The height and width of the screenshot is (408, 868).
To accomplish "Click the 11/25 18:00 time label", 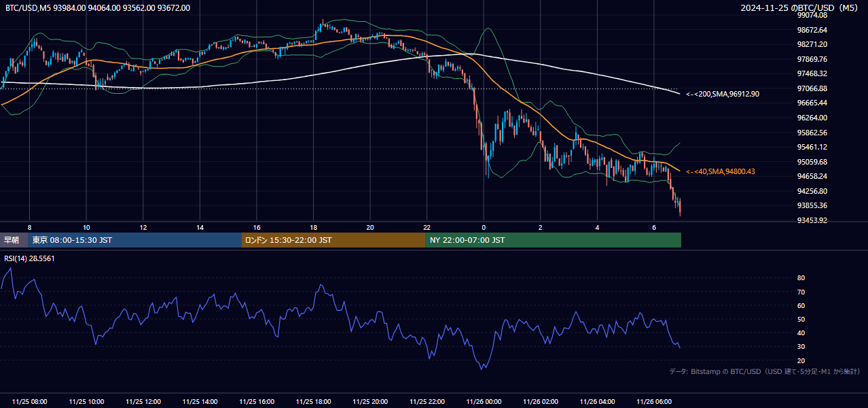I will pyautogui.click(x=313, y=402).
